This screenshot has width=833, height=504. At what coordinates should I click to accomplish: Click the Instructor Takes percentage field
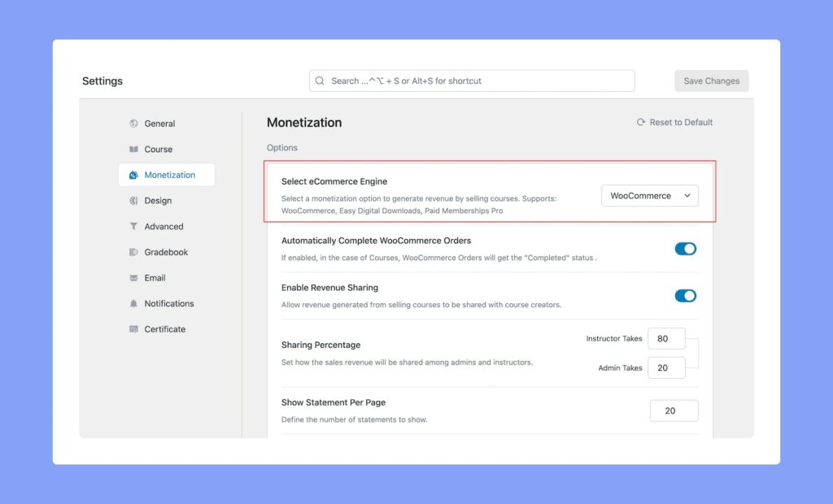[666, 339]
